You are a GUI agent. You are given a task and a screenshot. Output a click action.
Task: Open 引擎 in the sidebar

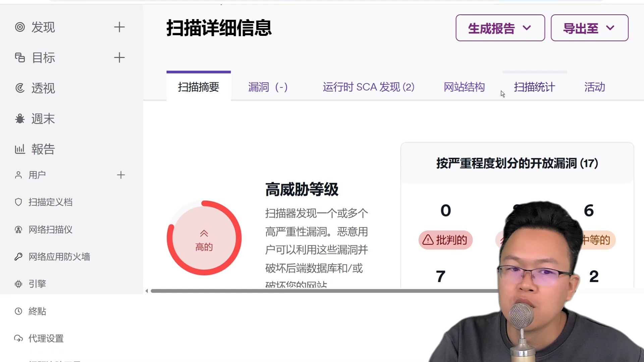[x=37, y=284]
